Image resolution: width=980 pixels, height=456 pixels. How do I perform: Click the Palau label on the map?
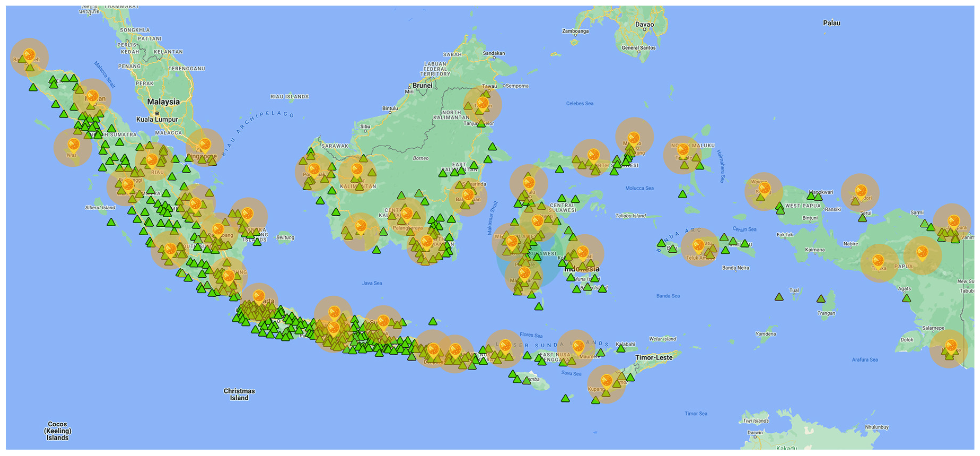[x=832, y=23]
